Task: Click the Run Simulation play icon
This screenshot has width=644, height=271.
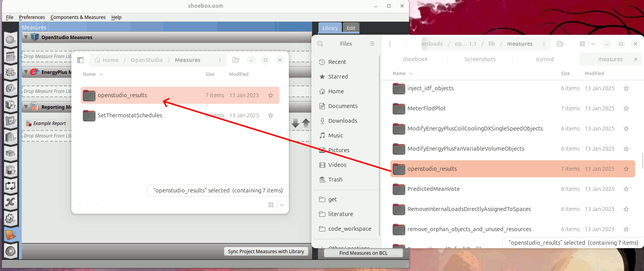Action: click(x=10, y=251)
